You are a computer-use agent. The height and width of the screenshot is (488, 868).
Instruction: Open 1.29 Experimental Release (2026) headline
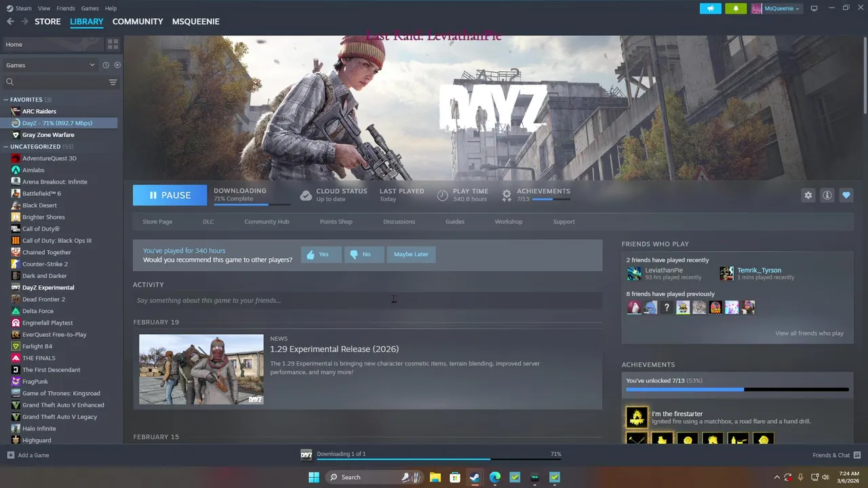[x=334, y=349]
